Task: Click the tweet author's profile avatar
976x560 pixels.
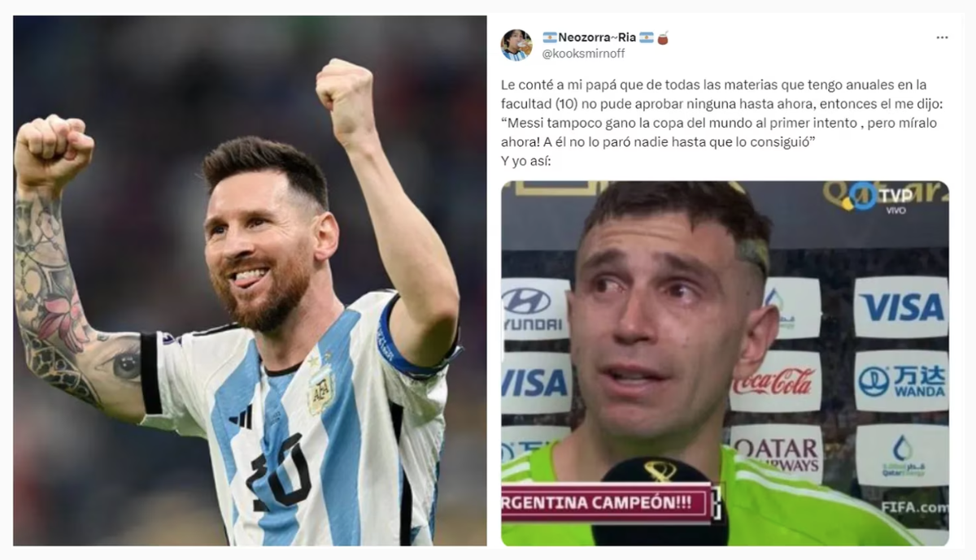Action: (516, 45)
